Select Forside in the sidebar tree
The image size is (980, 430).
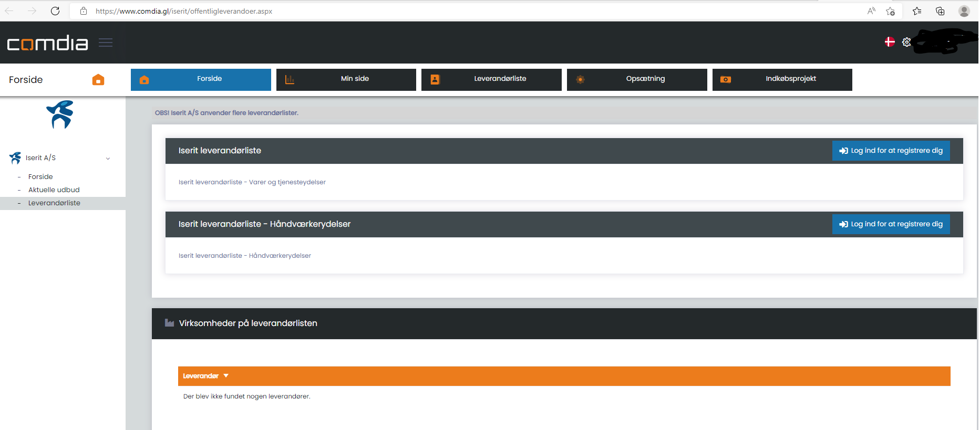pyautogui.click(x=40, y=177)
